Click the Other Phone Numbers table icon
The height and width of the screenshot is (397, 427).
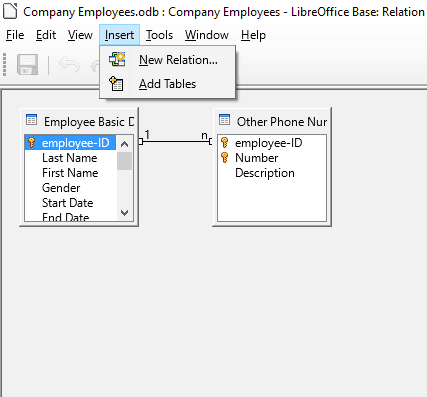click(x=224, y=120)
